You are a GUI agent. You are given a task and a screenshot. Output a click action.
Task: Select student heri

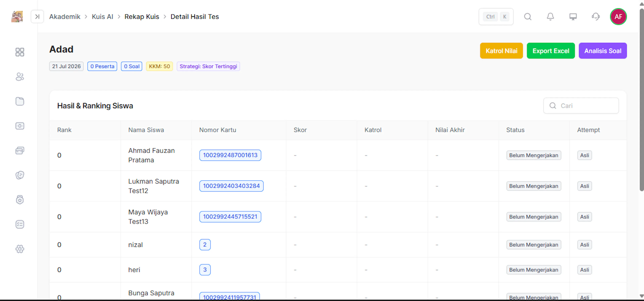click(134, 270)
